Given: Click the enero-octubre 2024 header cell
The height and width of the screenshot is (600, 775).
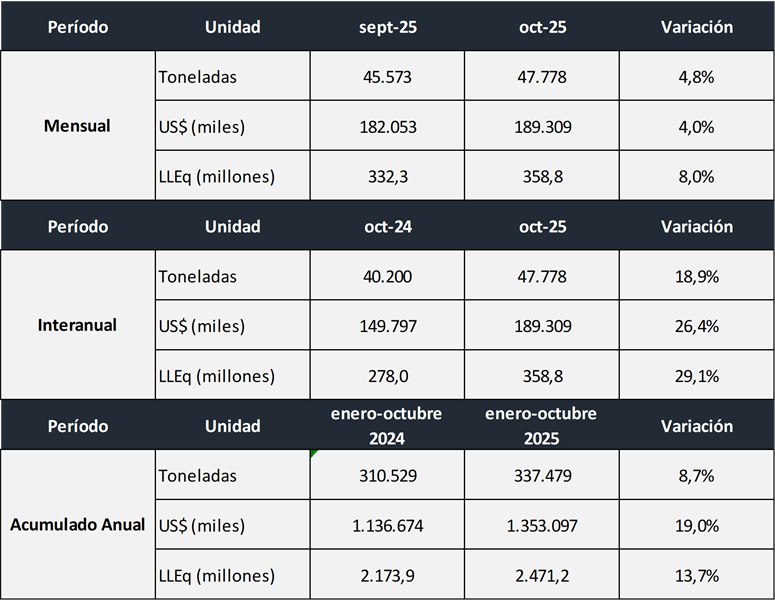Looking at the screenshot, I should click(x=387, y=425).
